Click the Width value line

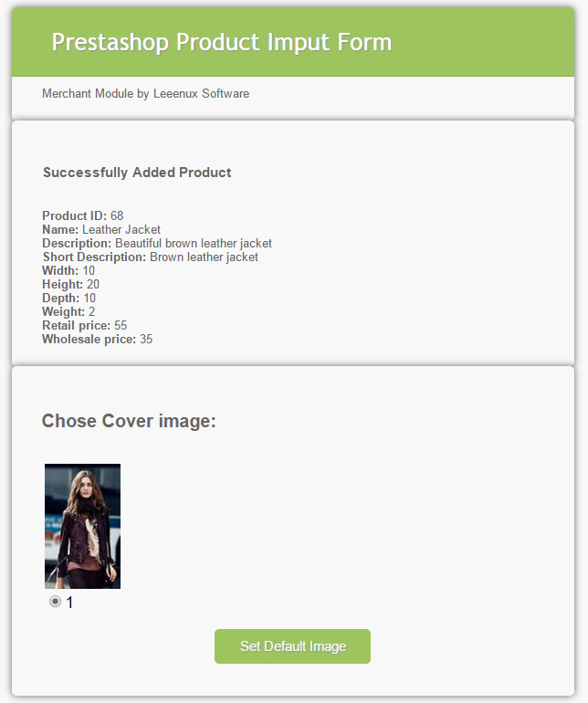[x=68, y=271]
